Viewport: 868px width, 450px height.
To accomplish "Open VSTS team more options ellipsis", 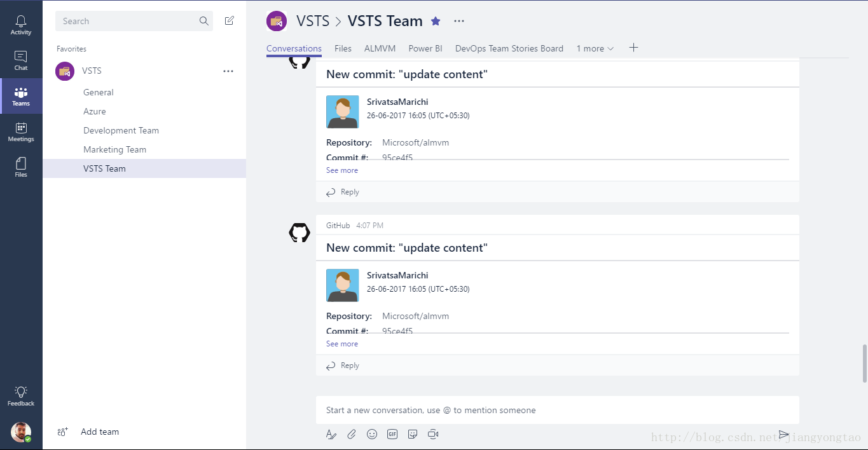I will tap(228, 71).
